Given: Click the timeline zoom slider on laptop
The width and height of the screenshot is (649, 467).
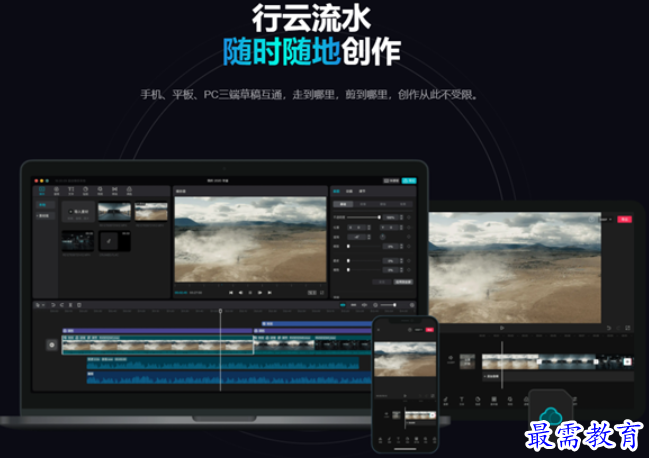Looking at the screenshot, I should [x=389, y=305].
